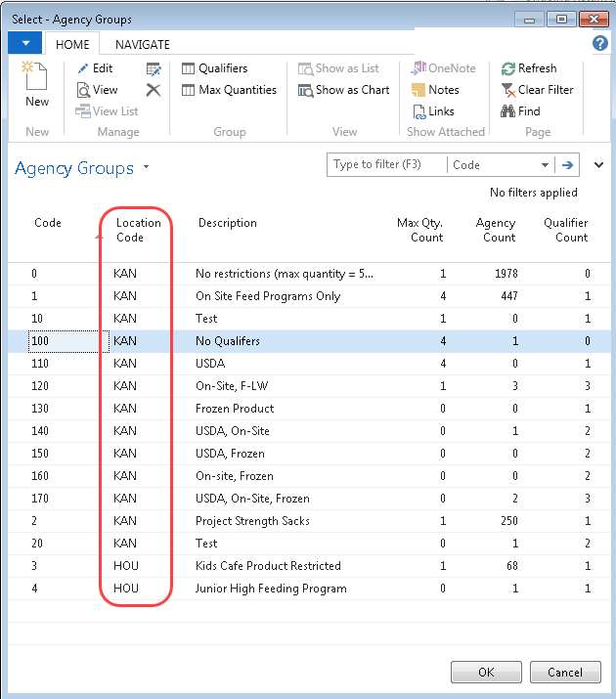Click the Type to filter input box
This screenshot has height=699, width=616.
(386, 165)
